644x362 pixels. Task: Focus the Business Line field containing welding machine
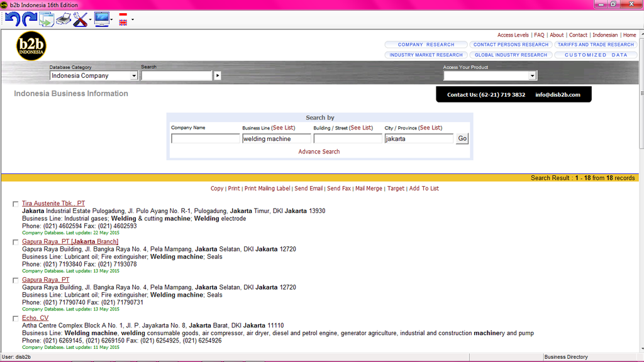pyautogui.click(x=277, y=139)
